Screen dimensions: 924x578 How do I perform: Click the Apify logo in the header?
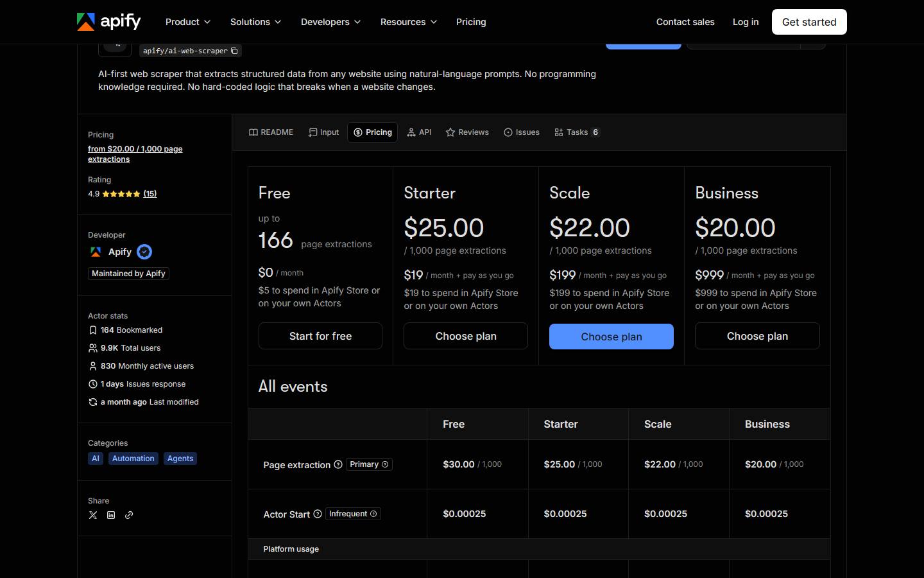[108, 22]
